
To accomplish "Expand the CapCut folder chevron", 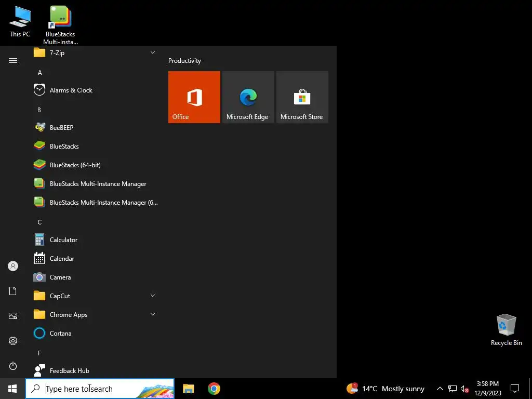I will point(153,296).
